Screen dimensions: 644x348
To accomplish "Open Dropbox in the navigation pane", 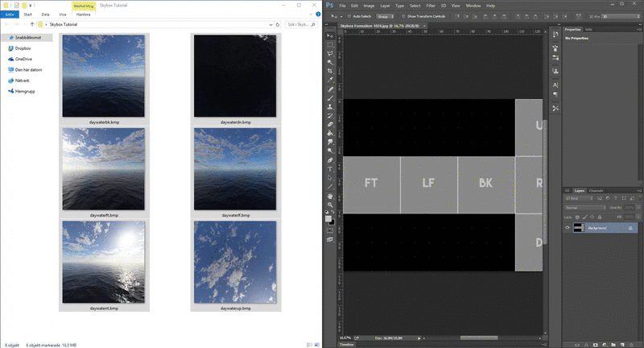I will point(23,48).
